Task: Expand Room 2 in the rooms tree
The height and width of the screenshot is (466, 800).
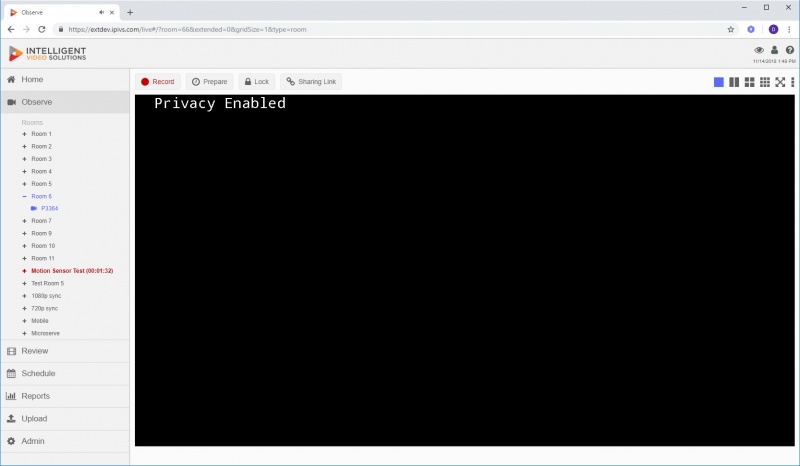Action: [24, 146]
